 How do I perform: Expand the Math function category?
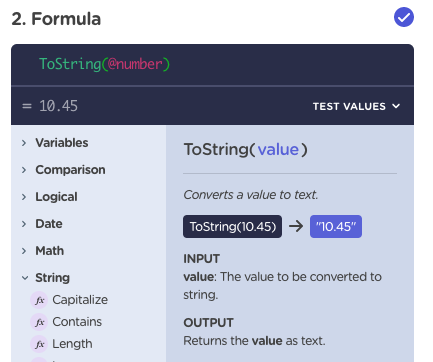point(43,251)
